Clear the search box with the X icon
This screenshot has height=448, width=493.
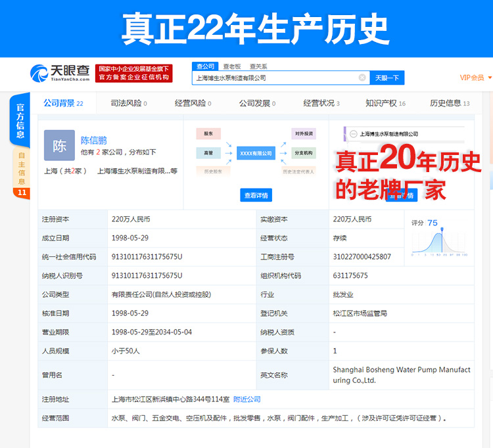(x=362, y=78)
